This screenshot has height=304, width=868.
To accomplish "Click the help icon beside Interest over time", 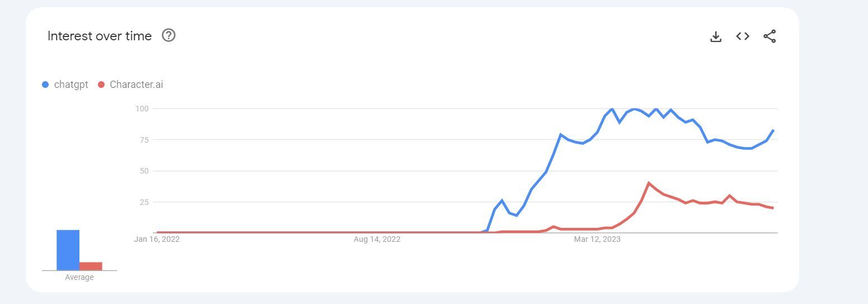I will [168, 36].
